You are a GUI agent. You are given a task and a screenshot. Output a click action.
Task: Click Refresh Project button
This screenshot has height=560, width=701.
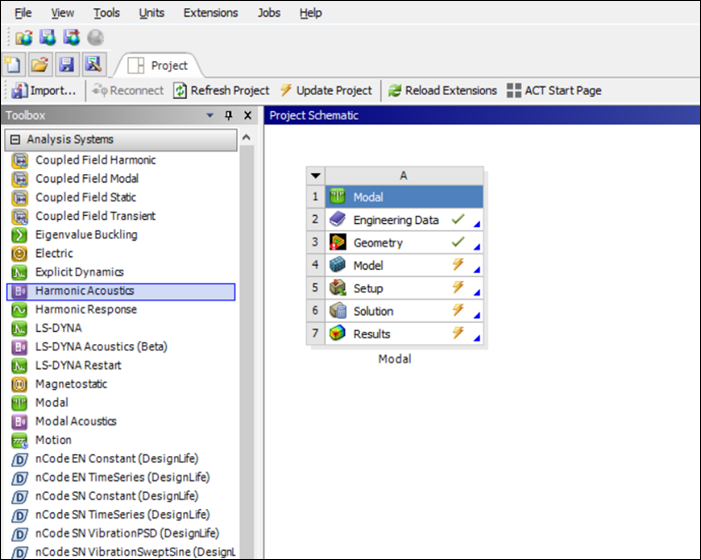click(x=221, y=91)
